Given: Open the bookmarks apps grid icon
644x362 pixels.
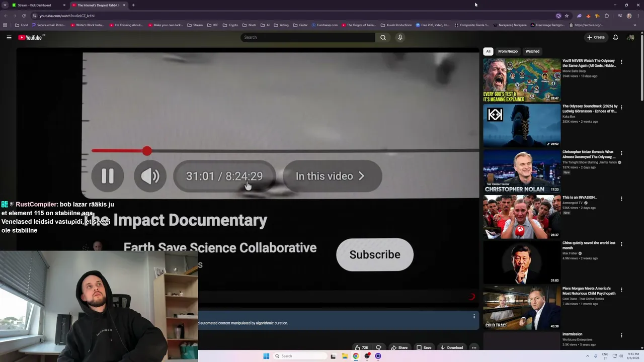Looking at the screenshot, I should (x=5, y=25).
